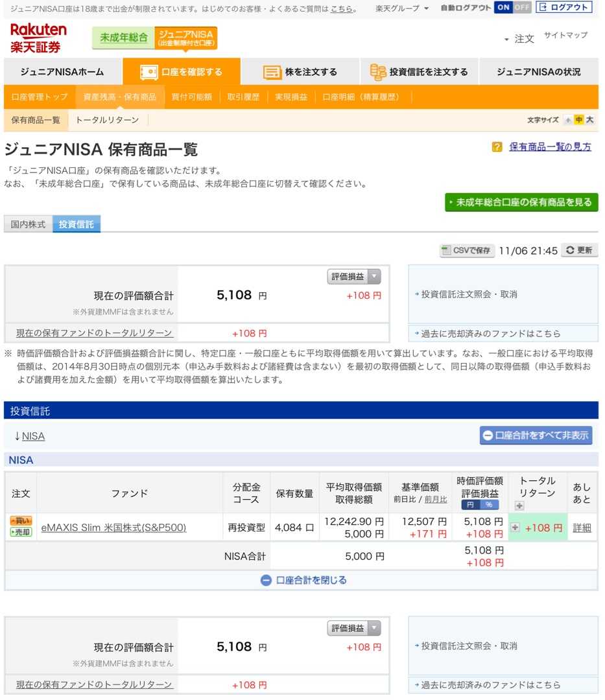Open 詳細 link for eMAXIS Slim
The width and height of the screenshot is (605, 700).
click(x=582, y=528)
